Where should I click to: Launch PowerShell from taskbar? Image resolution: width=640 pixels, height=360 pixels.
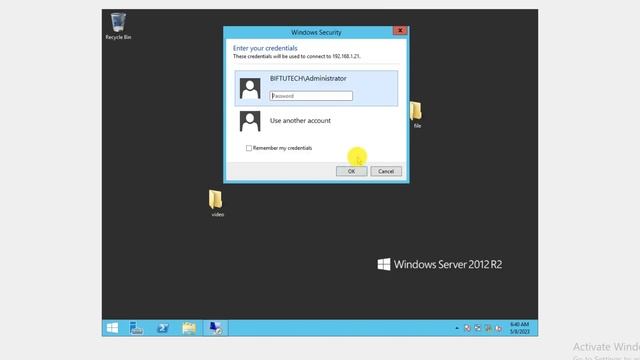[162, 328]
